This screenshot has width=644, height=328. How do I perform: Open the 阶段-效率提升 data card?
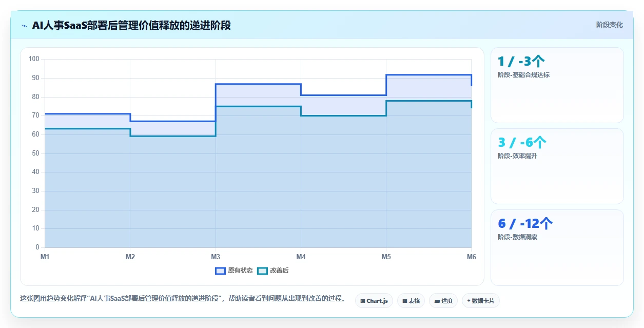click(x=557, y=166)
